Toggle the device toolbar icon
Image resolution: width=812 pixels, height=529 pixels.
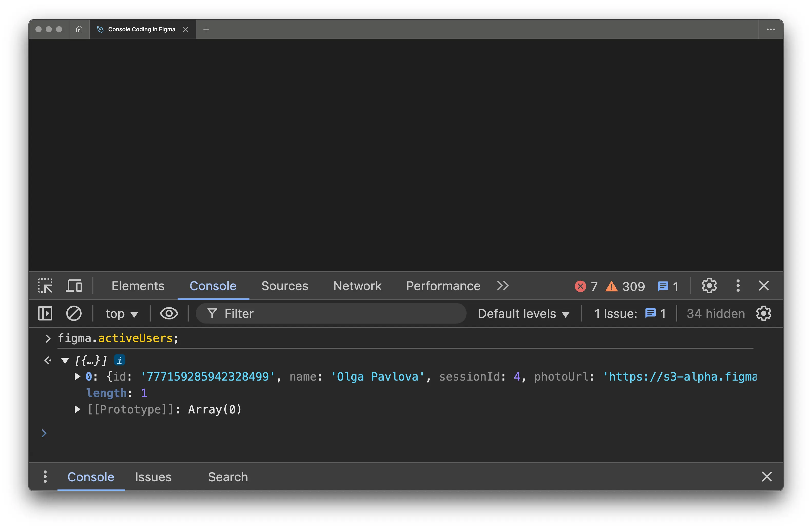click(x=74, y=286)
